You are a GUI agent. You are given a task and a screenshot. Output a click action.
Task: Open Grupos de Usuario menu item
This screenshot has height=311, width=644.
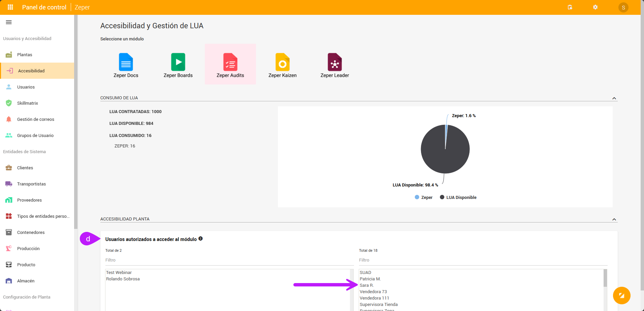(37, 135)
